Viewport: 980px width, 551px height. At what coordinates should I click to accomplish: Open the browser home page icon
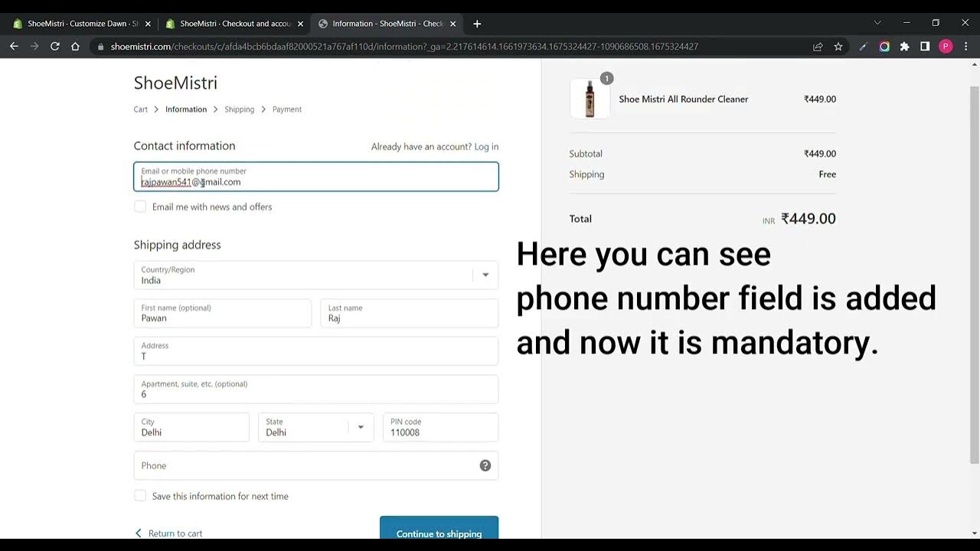[75, 47]
